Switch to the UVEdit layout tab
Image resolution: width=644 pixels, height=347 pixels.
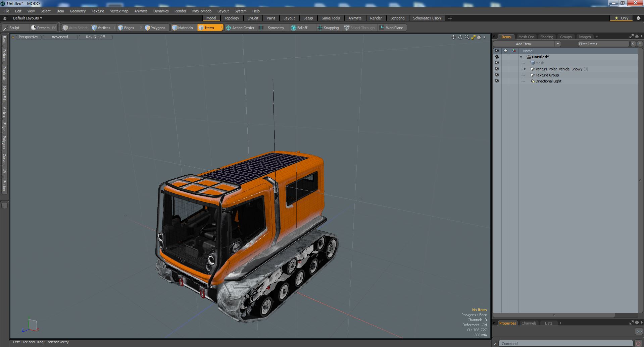[253, 18]
